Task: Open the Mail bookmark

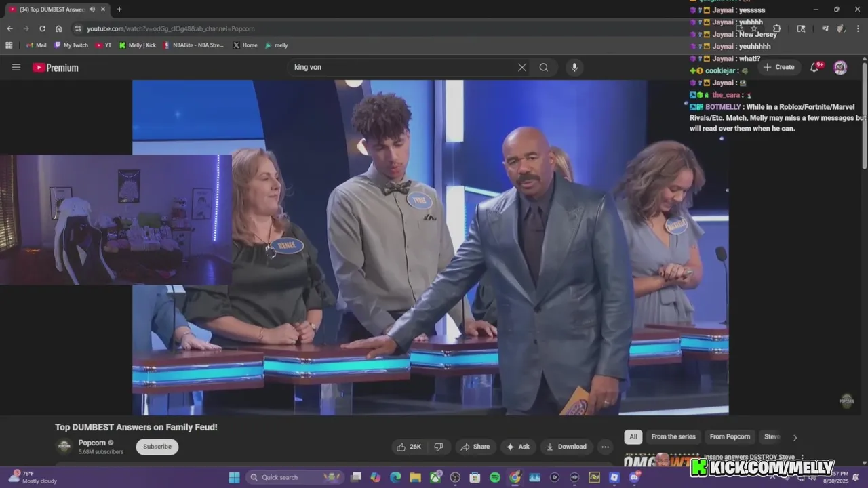Action: tap(37, 45)
